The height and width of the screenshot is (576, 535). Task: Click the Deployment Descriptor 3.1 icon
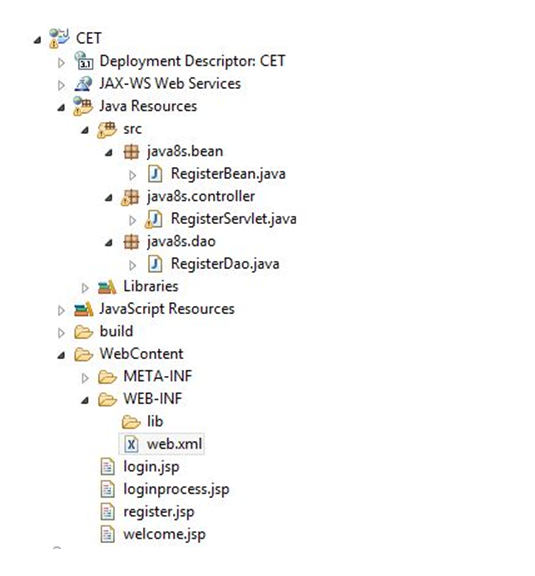tap(84, 61)
